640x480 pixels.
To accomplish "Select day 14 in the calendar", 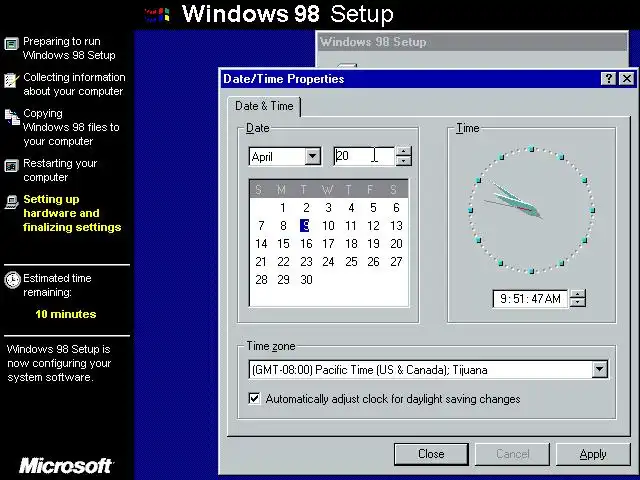I will 261,244.
